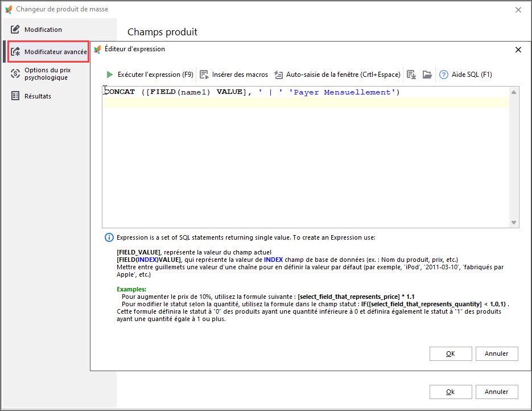Image resolution: width=532 pixels, height=411 pixels.
Task: Click the green Execute expression play icon
Action: [110, 75]
